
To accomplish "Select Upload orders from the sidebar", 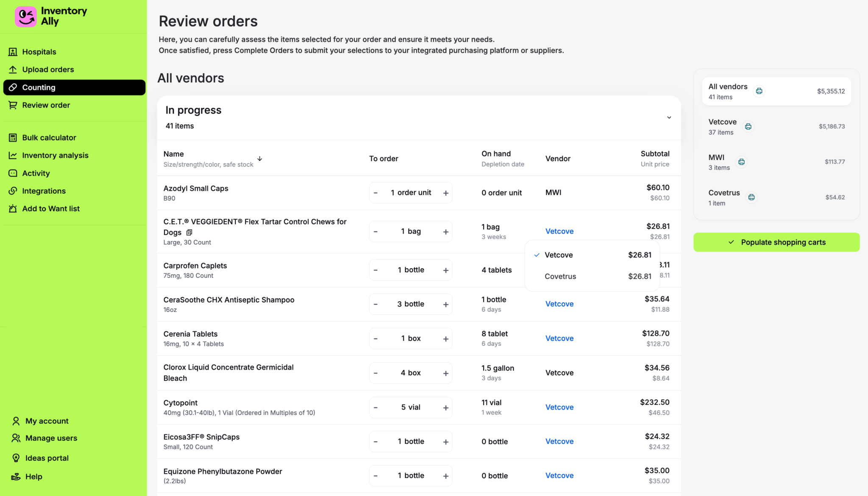I will point(48,69).
